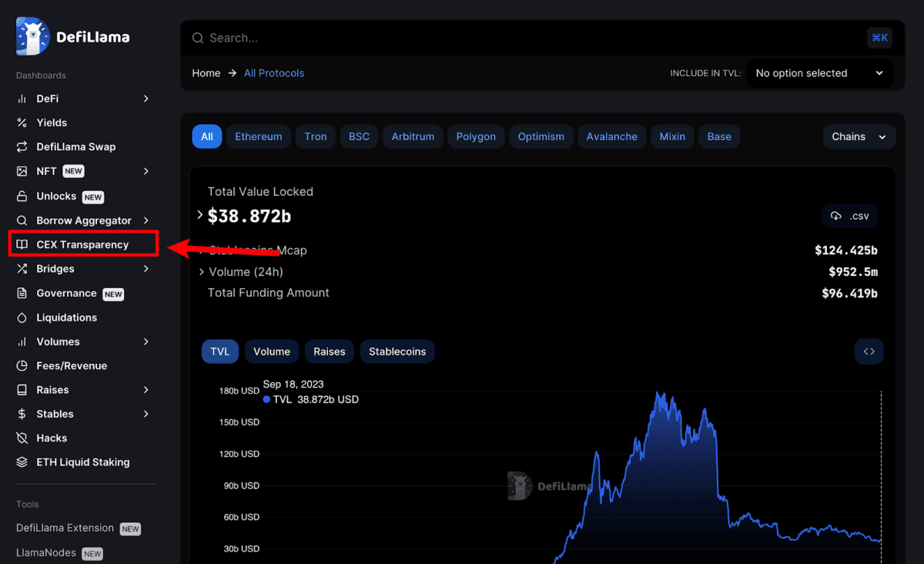Select the Arbitrum chain tab
Viewport: 924px width, 564px height.
pos(413,136)
